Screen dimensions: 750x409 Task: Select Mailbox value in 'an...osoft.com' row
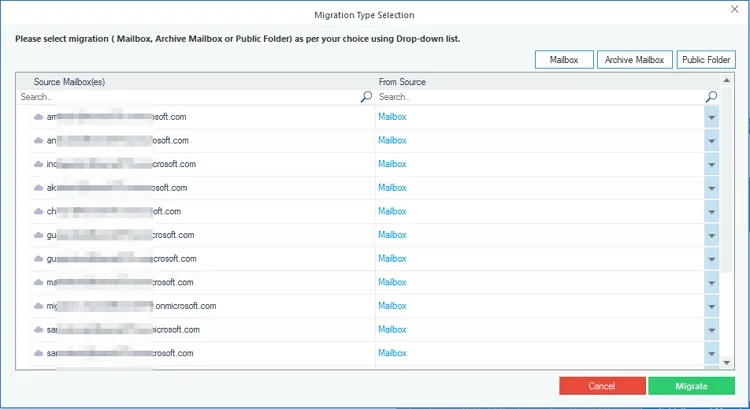[392, 140]
